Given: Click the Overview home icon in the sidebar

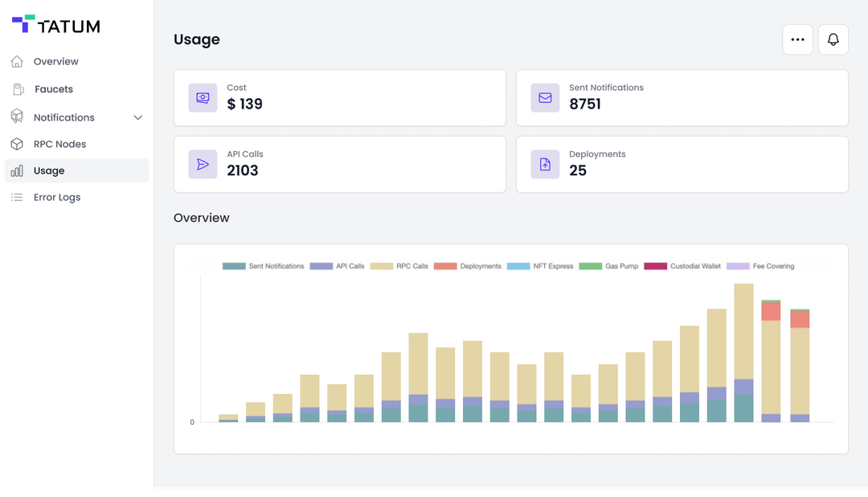Looking at the screenshot, I should (16, 61).
